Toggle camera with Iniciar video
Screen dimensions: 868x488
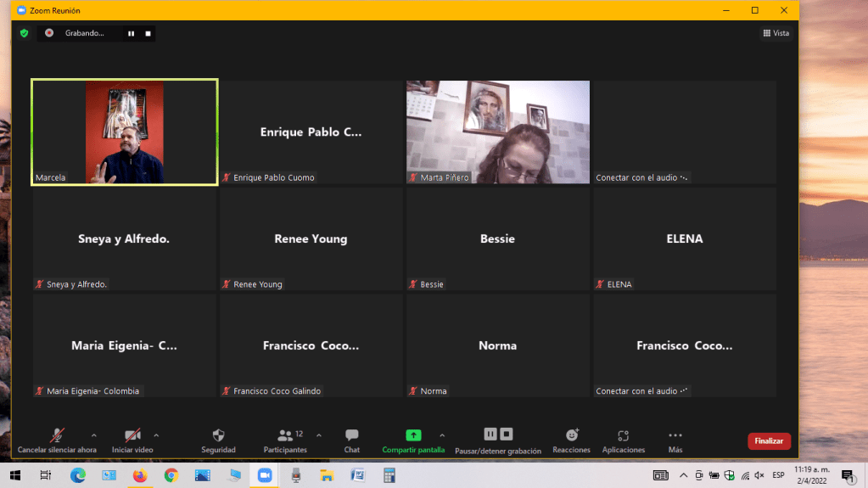132,435
